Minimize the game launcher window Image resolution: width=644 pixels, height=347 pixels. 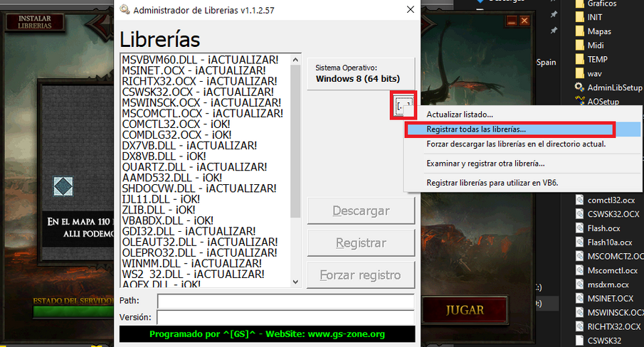512,21
